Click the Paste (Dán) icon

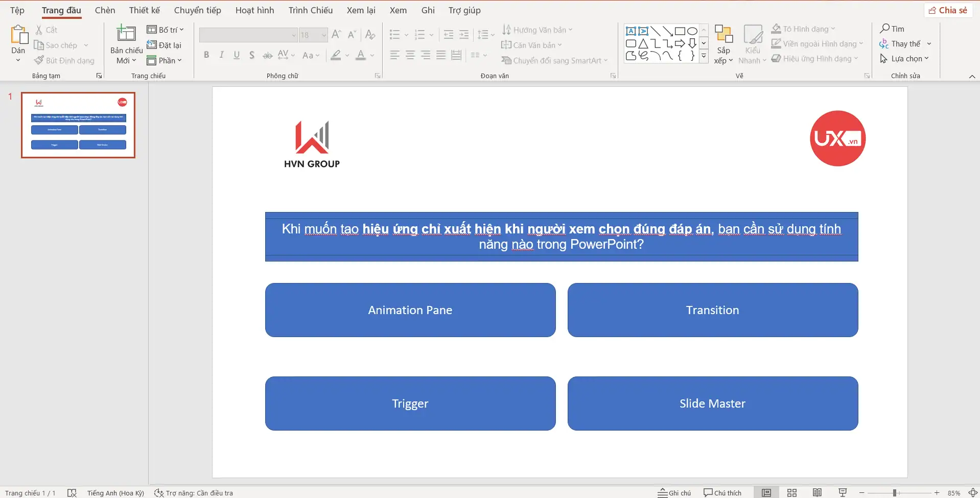pos(18,35)
